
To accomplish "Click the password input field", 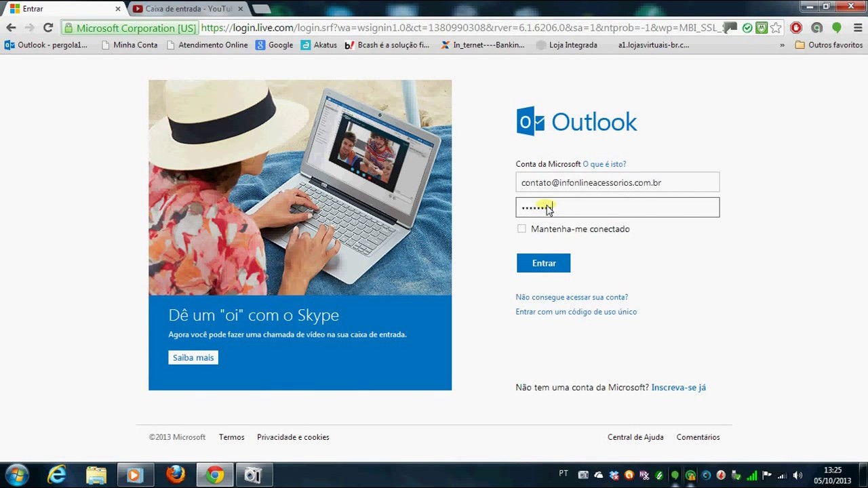I will [617, 207].
